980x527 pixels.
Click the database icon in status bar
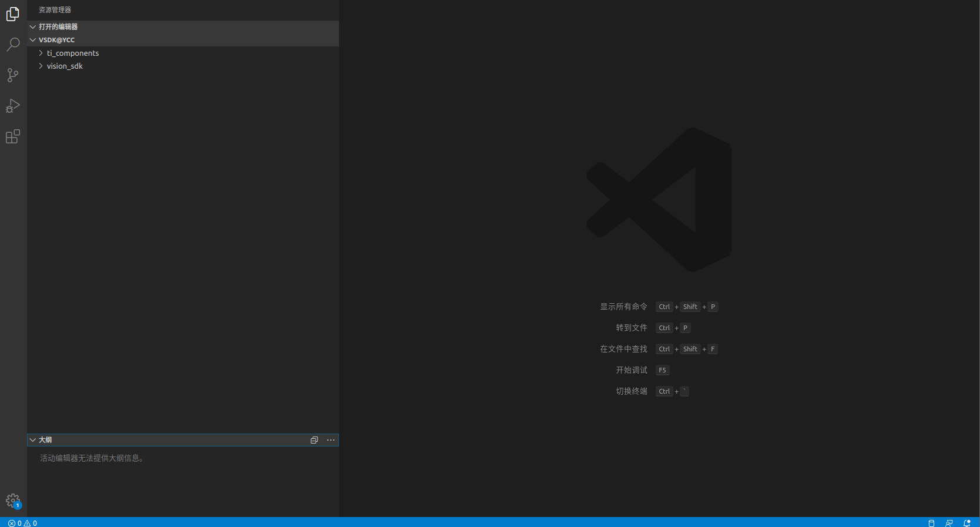pos(931,523)
